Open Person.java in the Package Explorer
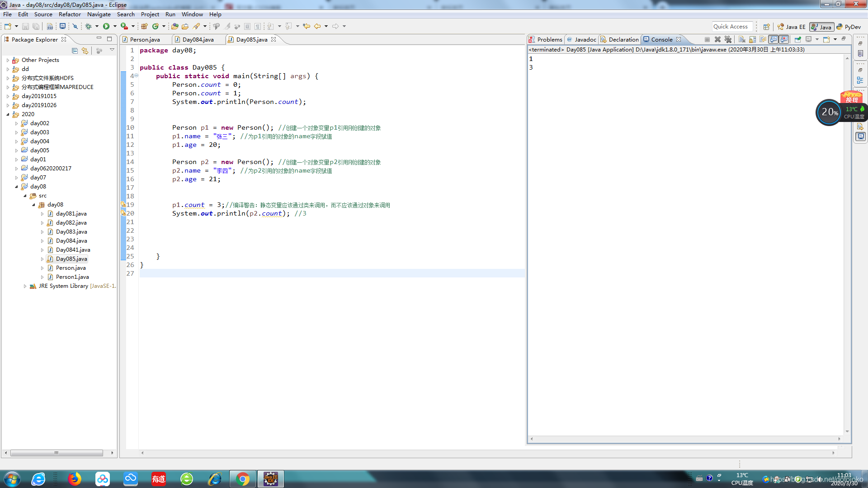Image resolution: width=868 pixels, height=488 pixels. tap(71, 268)
